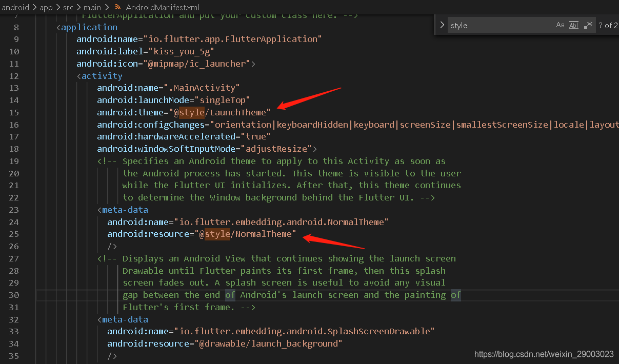Screen dimensions: 619x364
Task: Place cursor on the '<application' tag
Action: (87, 27)
